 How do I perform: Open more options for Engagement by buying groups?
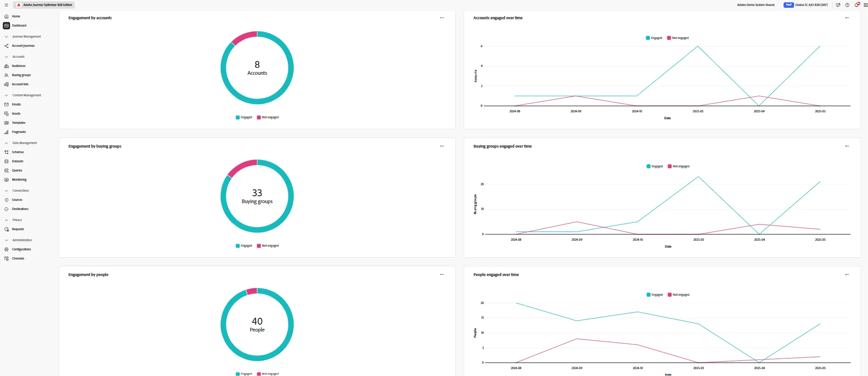[x=442, y=146]
